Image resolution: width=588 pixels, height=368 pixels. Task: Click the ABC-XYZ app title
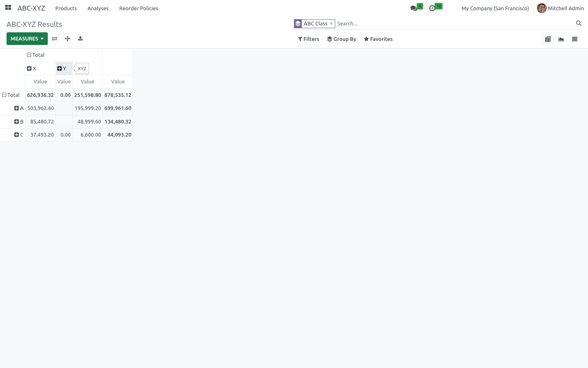31,8
